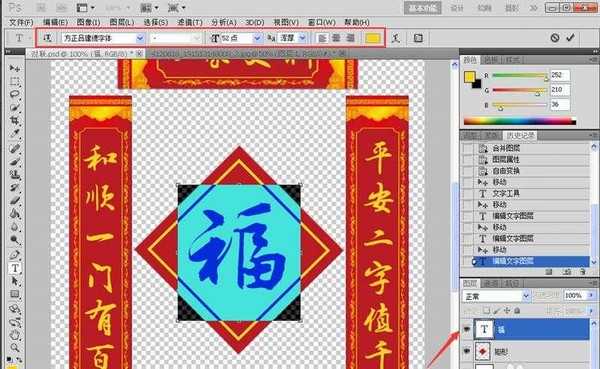Select the Dodge tool

(x=15, y=240)
